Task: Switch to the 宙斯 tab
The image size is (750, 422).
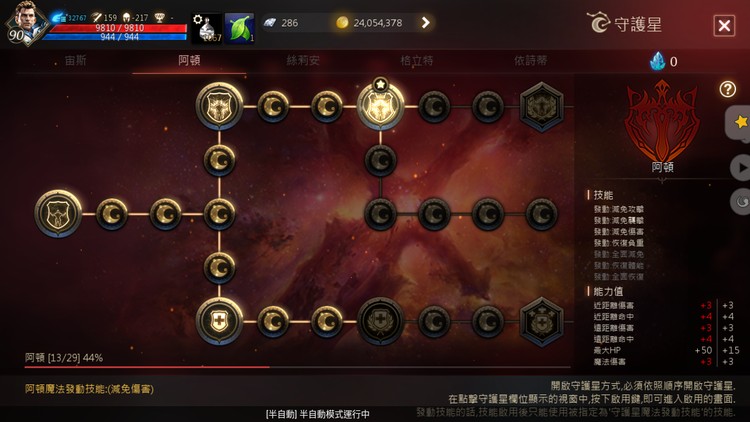Action: click(x=76, y=61)
